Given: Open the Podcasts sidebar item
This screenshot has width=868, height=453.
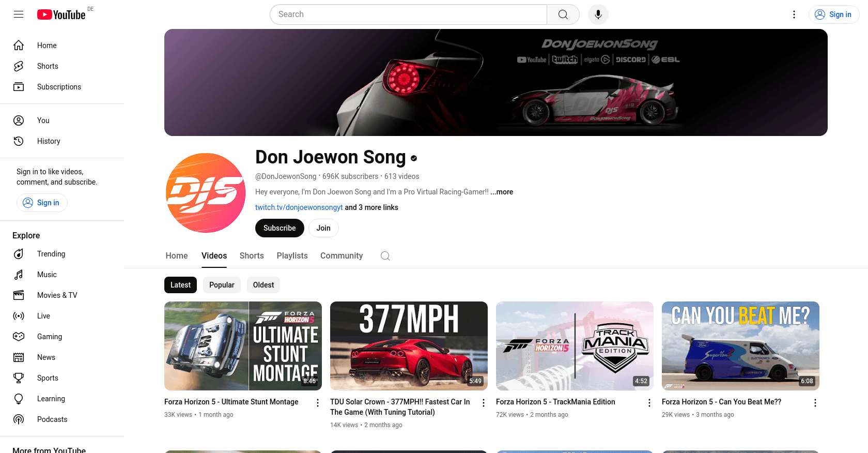Looking at the screenshot, I should (x=52, y=419).
